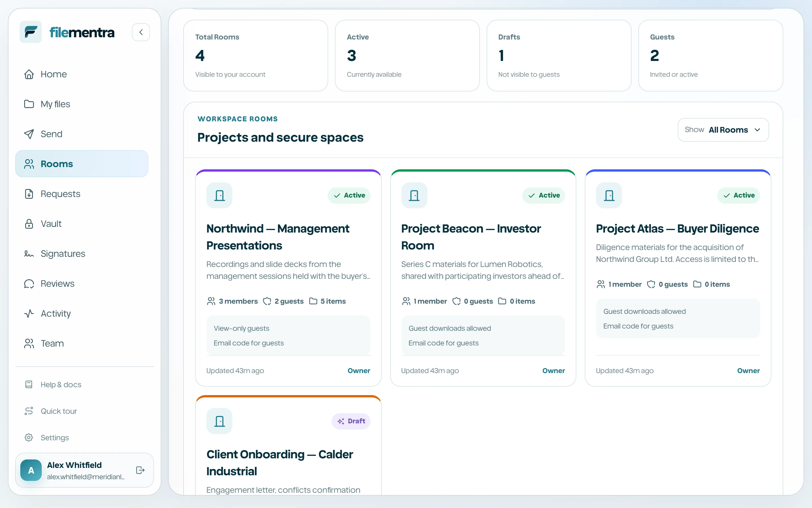The image size is (812, 508).
Task: Open Northwind — Management Presentations room title
Action: (278, 237)
